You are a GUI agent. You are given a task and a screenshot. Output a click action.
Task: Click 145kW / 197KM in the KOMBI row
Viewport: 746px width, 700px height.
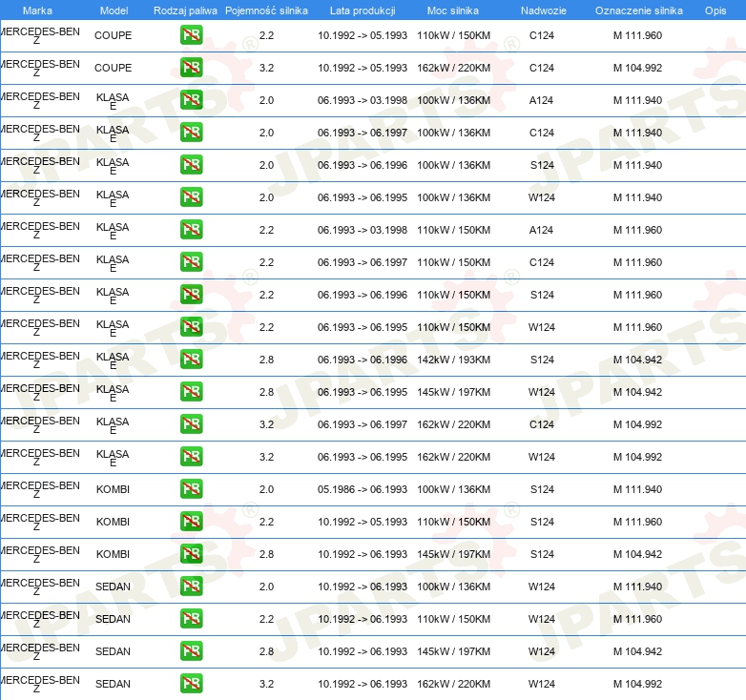click(x=453, y=554)
